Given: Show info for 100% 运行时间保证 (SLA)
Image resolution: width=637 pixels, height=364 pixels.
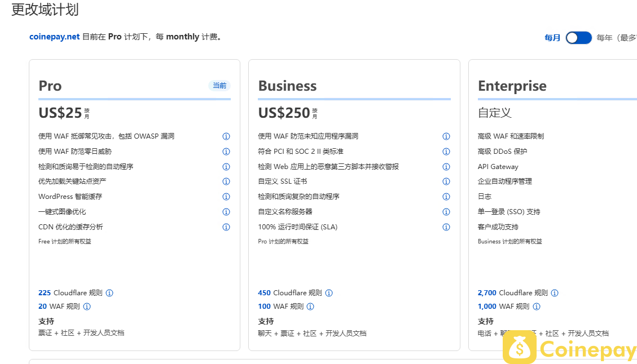Looking at the screenshot, I should tap(446, 227).
